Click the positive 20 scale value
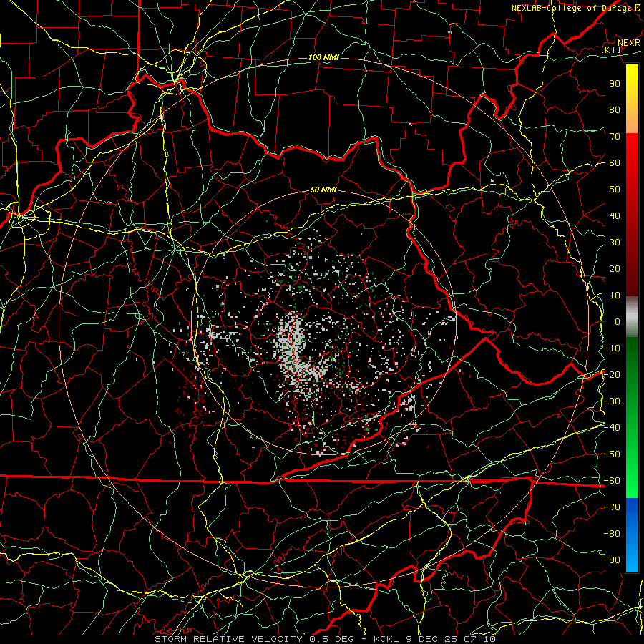 click(x=615, y=268)
